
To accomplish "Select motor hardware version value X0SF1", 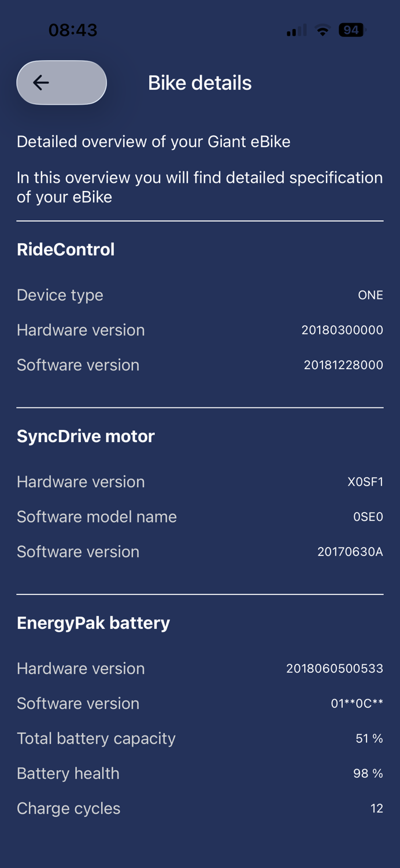I will click(x=365, y=481).
